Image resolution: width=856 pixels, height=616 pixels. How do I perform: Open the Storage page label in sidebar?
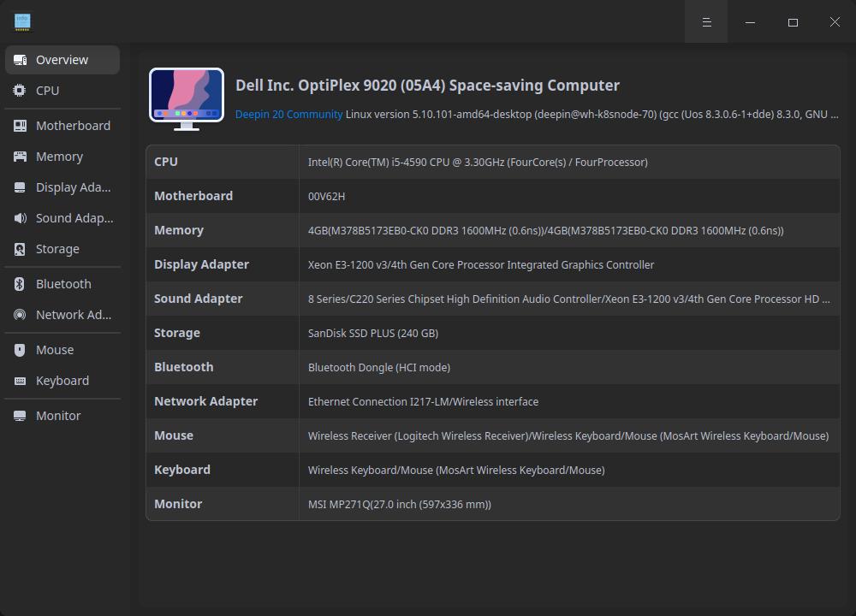click(58, 249)
